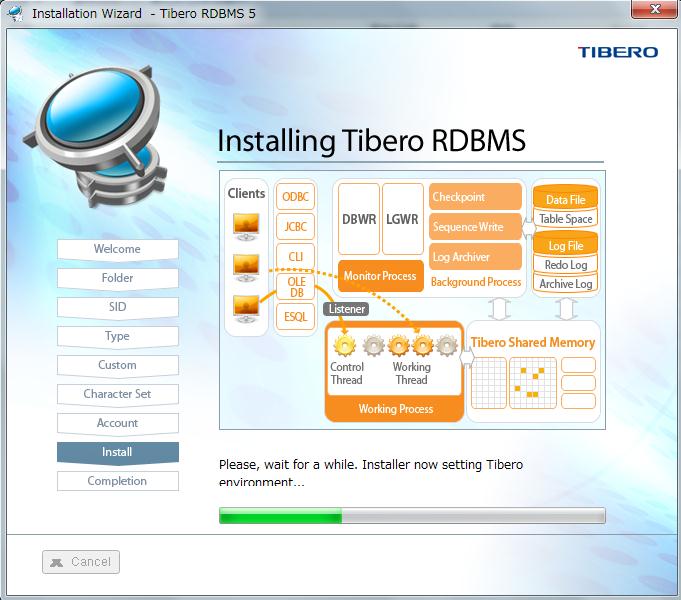Select the Welcome step

117,249
